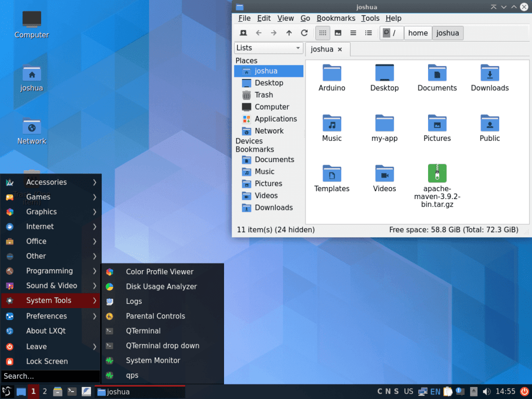Navigate back with the back arrow
Screen dimensions: 532x399
(258, 33)
